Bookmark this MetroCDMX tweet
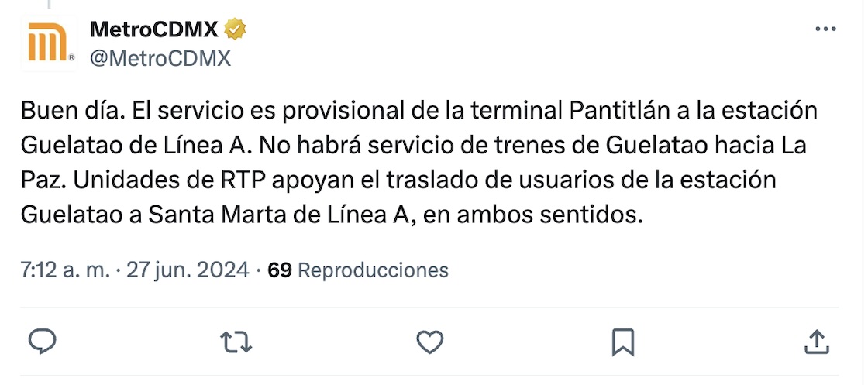 pos(622,341)
